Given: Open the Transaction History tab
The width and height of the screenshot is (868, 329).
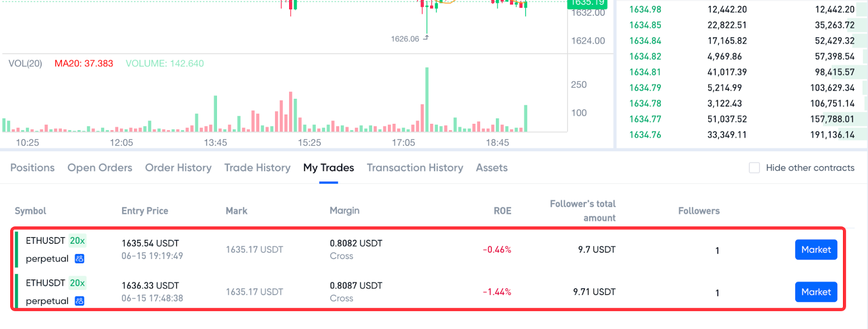Looking at the screenshot, I should pos(414,168).
